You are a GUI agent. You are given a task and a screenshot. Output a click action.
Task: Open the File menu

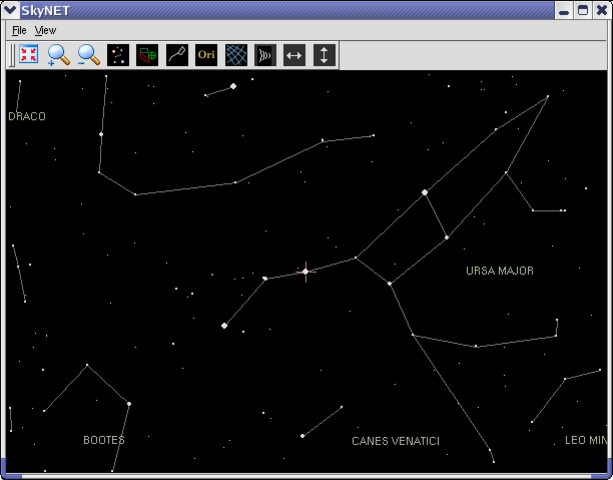pyautogui.click(x=19, y=30)
